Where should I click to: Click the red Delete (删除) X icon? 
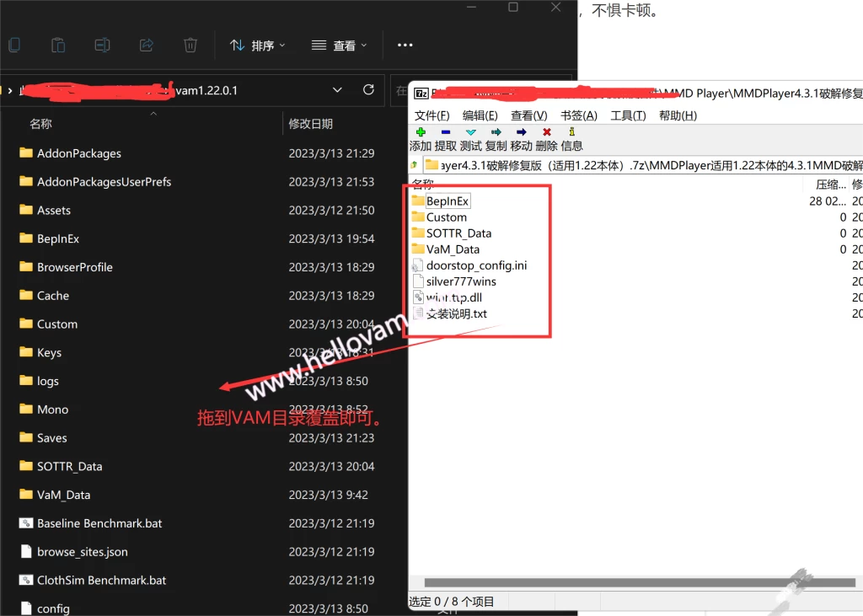point(547,132)
